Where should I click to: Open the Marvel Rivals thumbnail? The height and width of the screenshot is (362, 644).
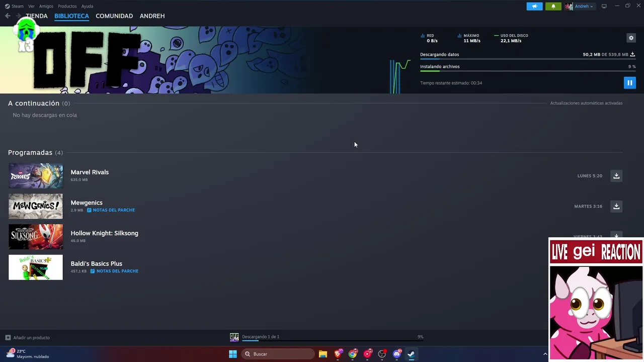[36, 176]
